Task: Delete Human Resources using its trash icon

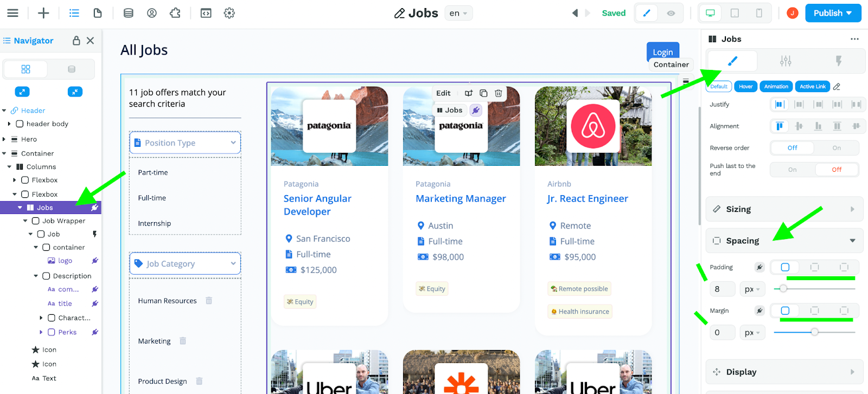Action: [x=209, y=301]
